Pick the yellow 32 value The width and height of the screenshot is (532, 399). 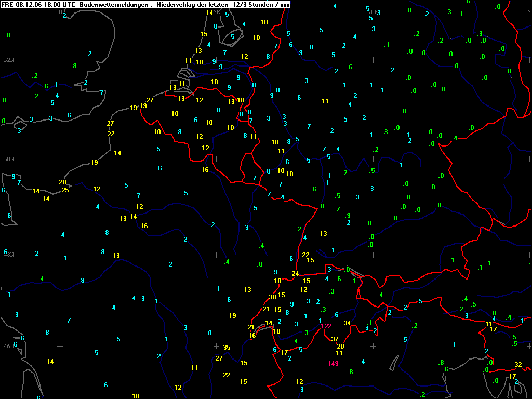(518, 364)
